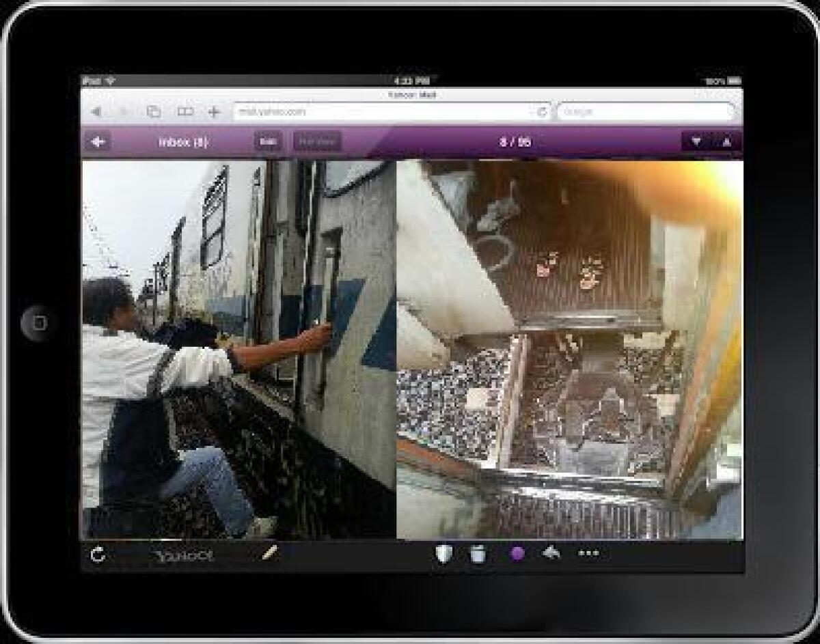Open the Inbox (8) folder label
The image size is (820, 644).
point(182,142)
